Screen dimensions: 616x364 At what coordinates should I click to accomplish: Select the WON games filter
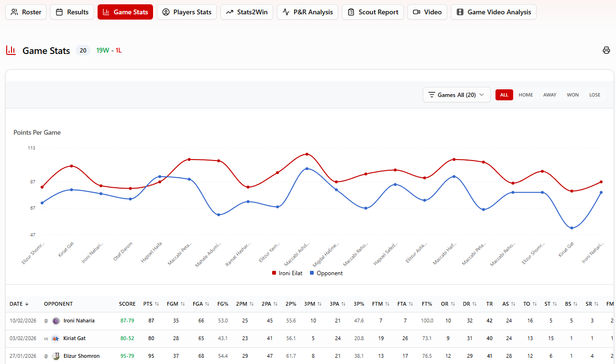click(572, 95)
